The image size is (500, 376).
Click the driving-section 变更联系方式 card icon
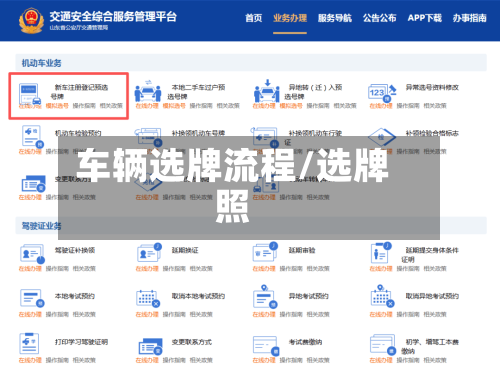click(x=150, y=347)
